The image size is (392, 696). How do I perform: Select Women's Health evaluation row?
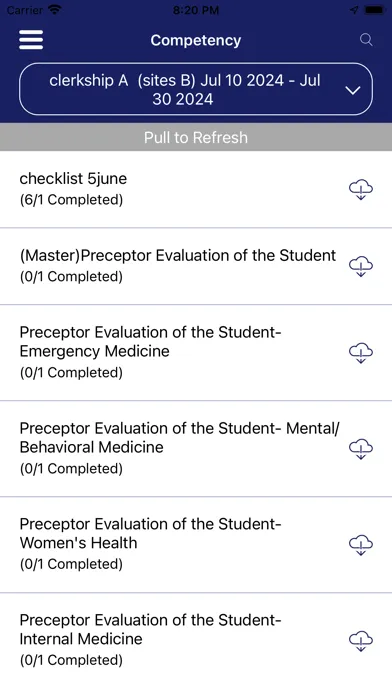tap(196, 545)
